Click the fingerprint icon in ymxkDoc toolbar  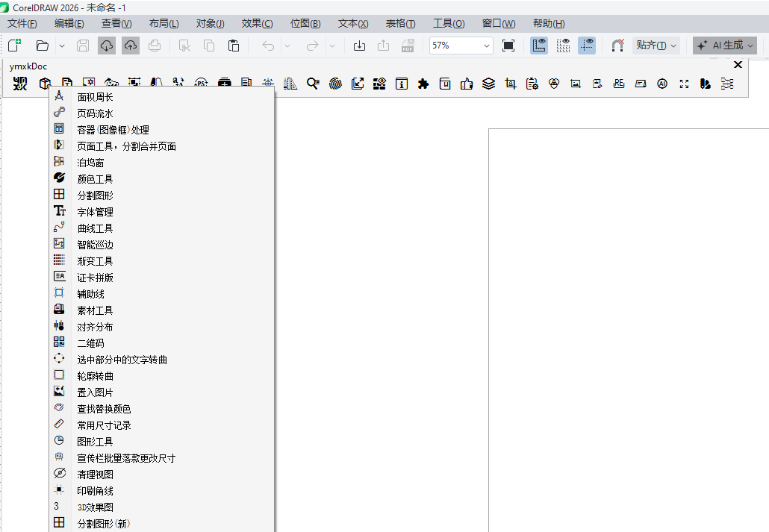point(335,84)
